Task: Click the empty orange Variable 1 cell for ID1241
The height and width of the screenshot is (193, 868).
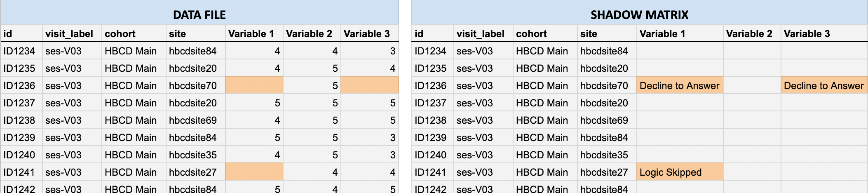Action: [x=254, y=172]
